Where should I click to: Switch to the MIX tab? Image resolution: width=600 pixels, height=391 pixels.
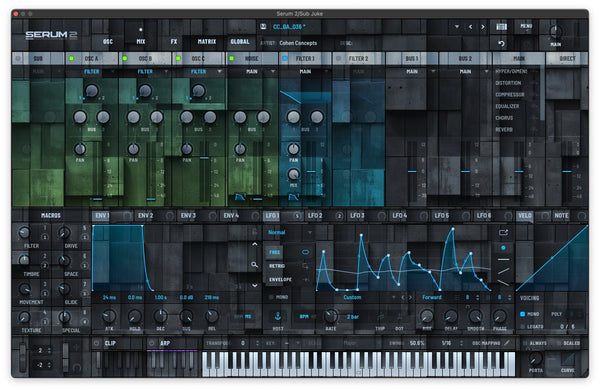click(141, 41)
